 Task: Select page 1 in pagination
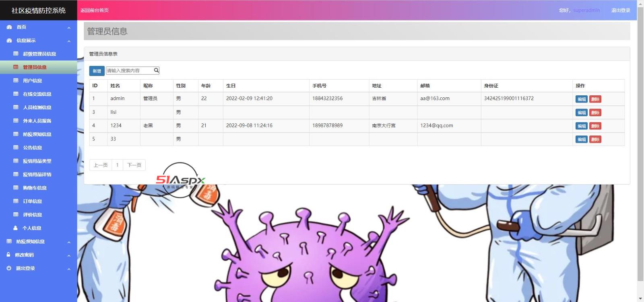[117, 165]
